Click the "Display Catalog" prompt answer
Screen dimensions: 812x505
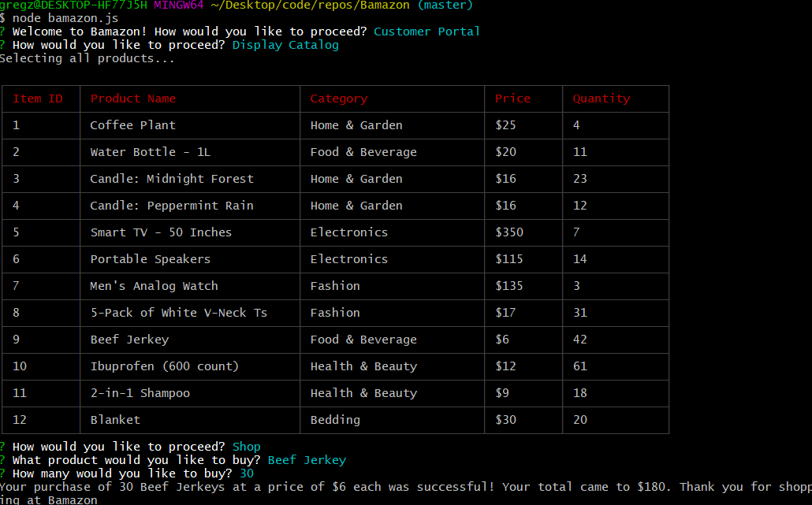[x=285, y=45]
